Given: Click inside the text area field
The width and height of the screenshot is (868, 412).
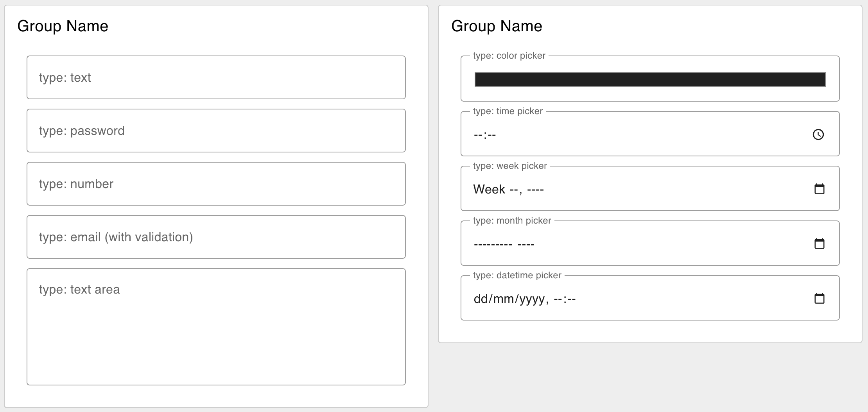Looking at the screenshot, I should coord(215,324).
